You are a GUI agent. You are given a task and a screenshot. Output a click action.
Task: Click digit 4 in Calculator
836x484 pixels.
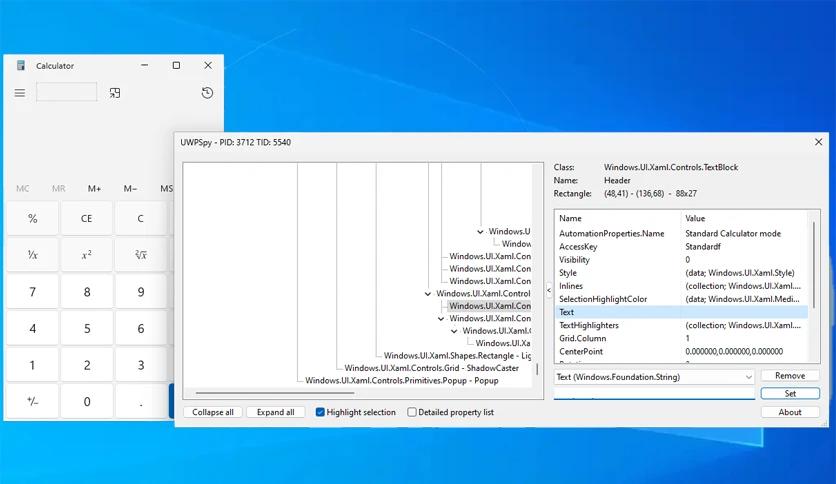click(33, 328)
